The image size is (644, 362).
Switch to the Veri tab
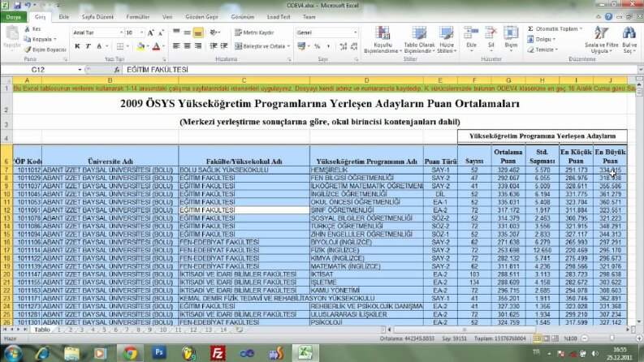167,17
